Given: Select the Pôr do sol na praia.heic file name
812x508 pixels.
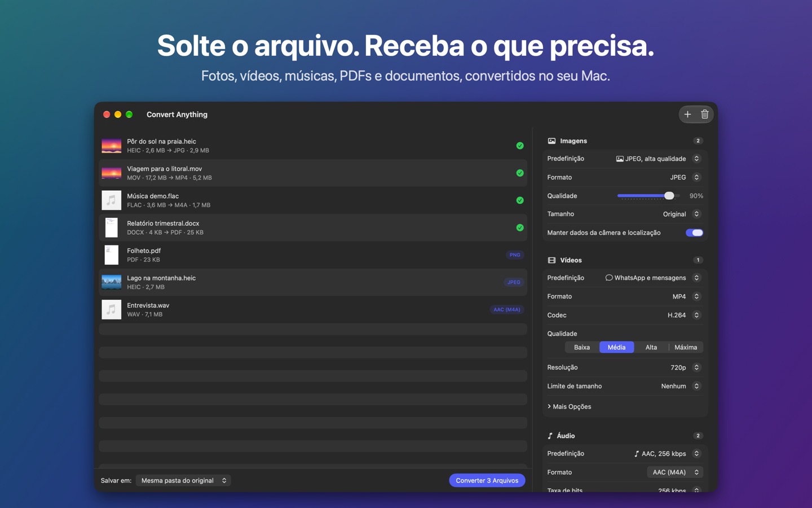Looking at the screenshot, I should click(161, 142).
